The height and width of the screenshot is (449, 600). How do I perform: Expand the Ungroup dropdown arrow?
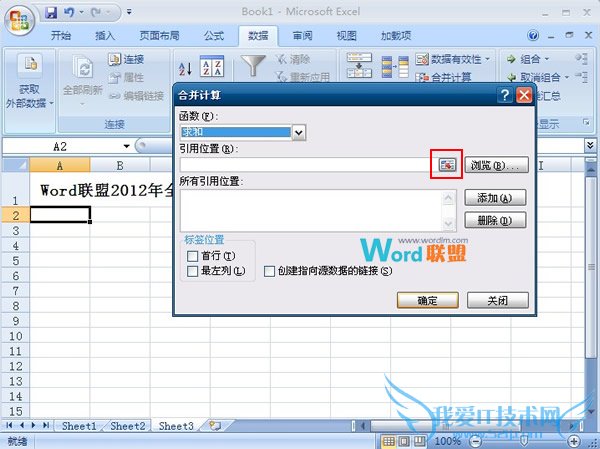point(567,77)
